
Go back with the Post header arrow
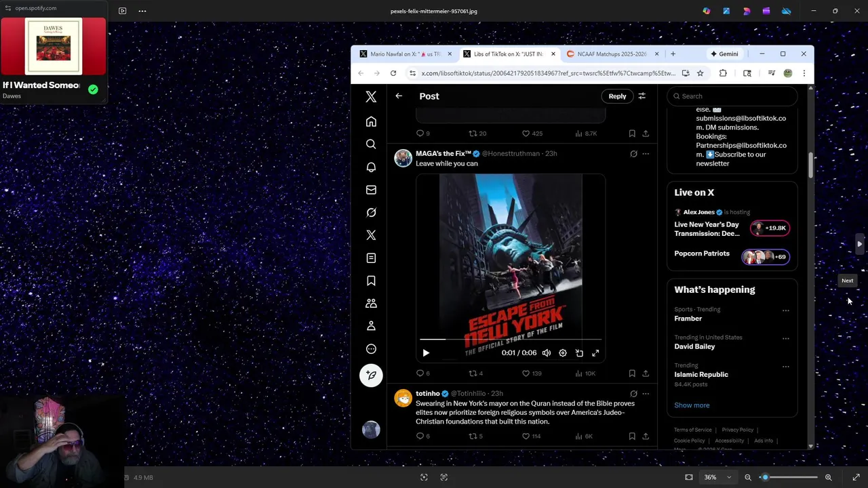[399, 96]
